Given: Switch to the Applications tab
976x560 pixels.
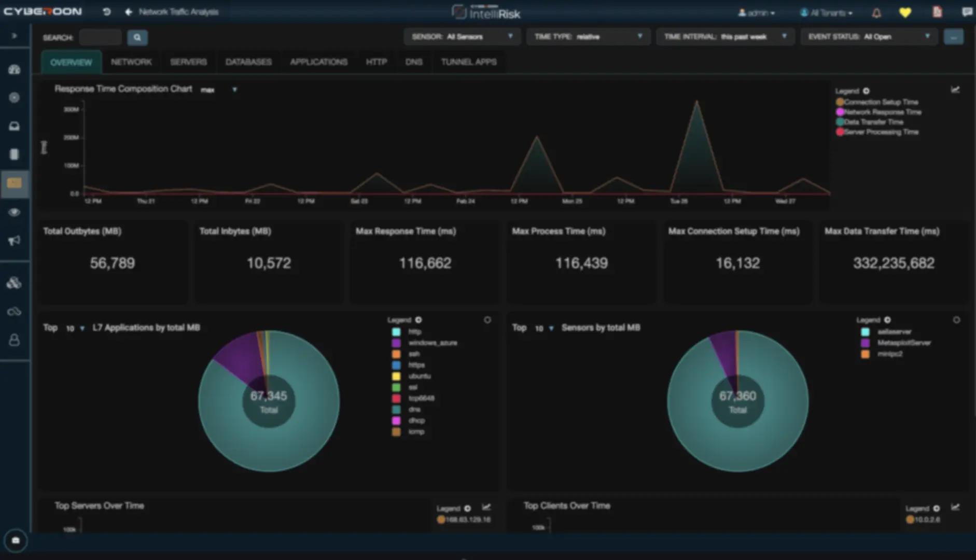Looking at the screenshot, I should click(x=318, y=62).
